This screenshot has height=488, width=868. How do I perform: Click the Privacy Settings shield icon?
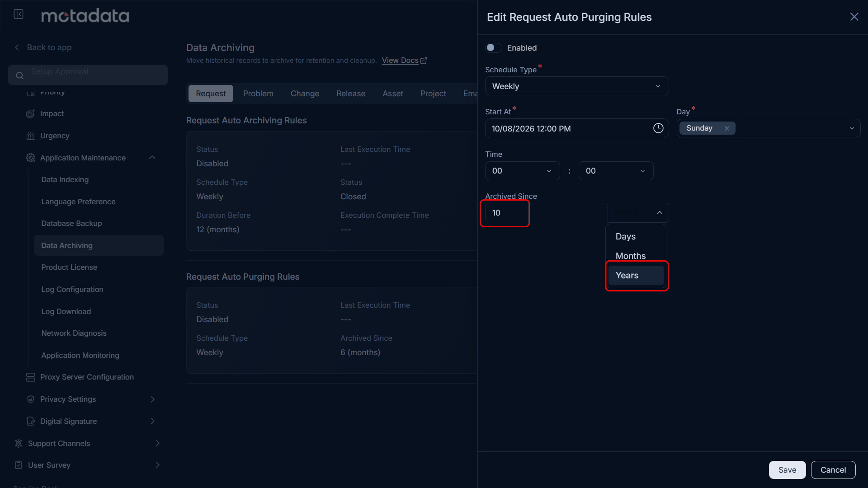tap(30, 399)
